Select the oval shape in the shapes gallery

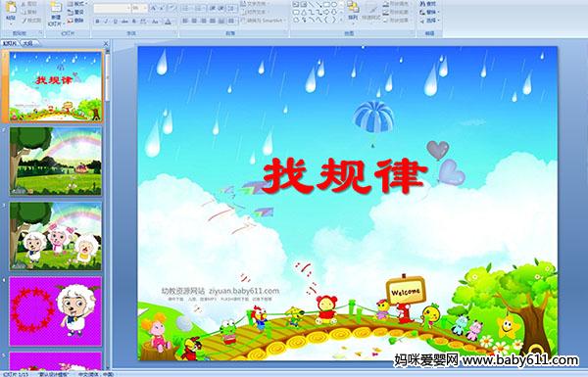[x=335, y=5]
